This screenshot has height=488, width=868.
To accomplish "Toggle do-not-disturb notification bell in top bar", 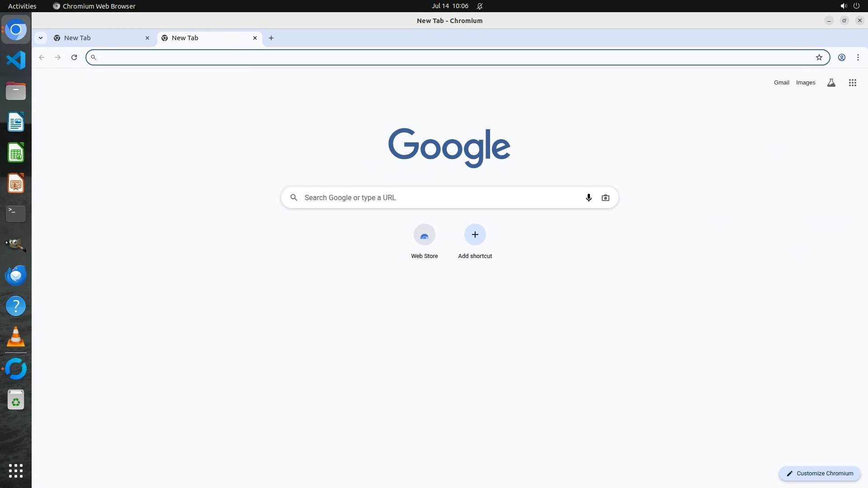I will click(x=480, y=6).
